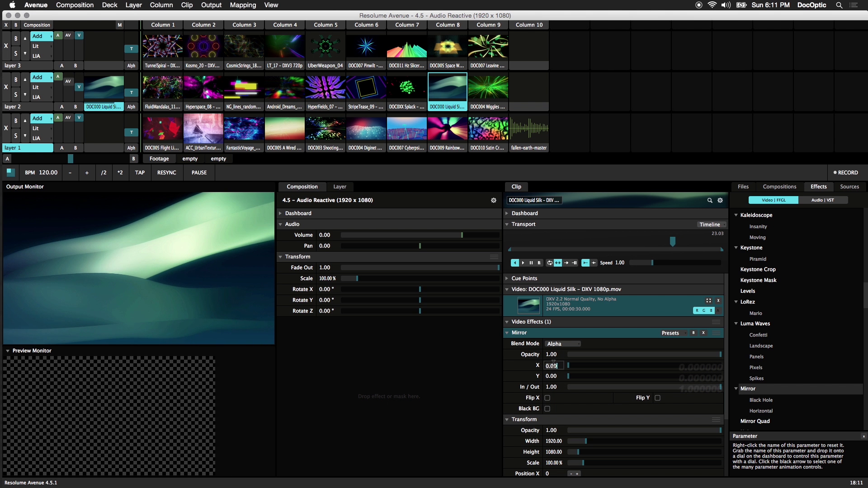Select ping-pong playback mode icon
The image size is (868, 488).
[x=558, y=263]
